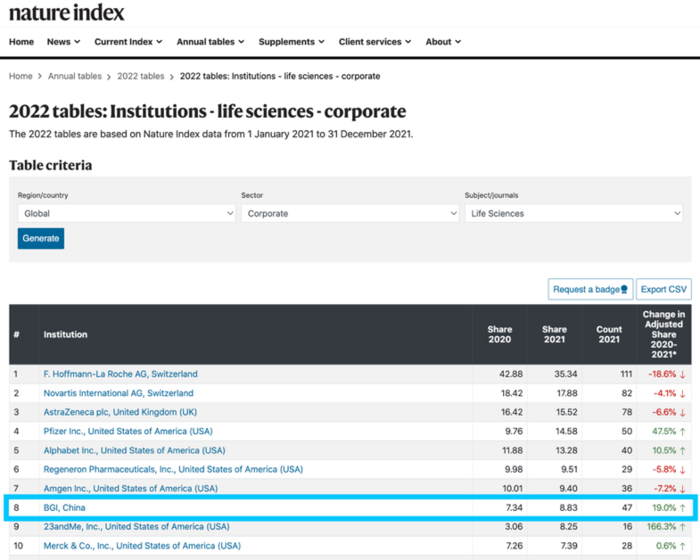This screenshot has width=700, height=560.
Task: Open the Annual tables menu
Action: (210, 42)
